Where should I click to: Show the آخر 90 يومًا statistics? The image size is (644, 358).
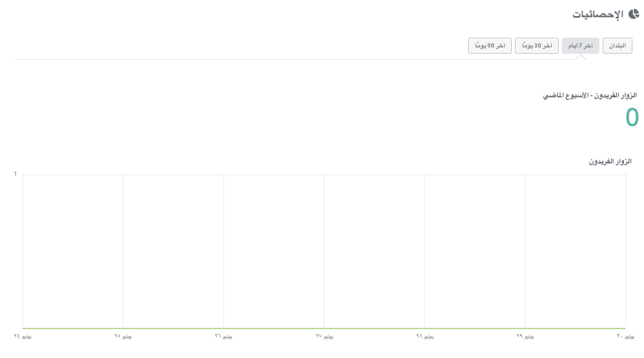(x=490, y=45)
